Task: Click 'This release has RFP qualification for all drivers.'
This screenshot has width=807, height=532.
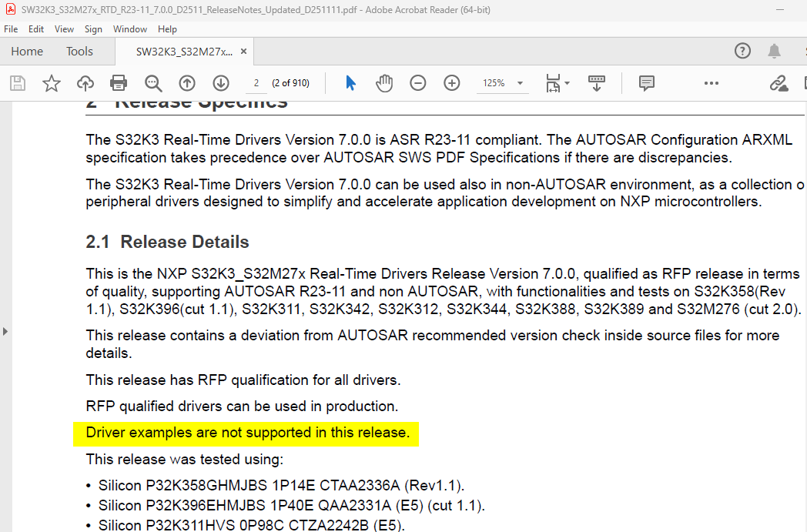Action: tap(243, 380)
